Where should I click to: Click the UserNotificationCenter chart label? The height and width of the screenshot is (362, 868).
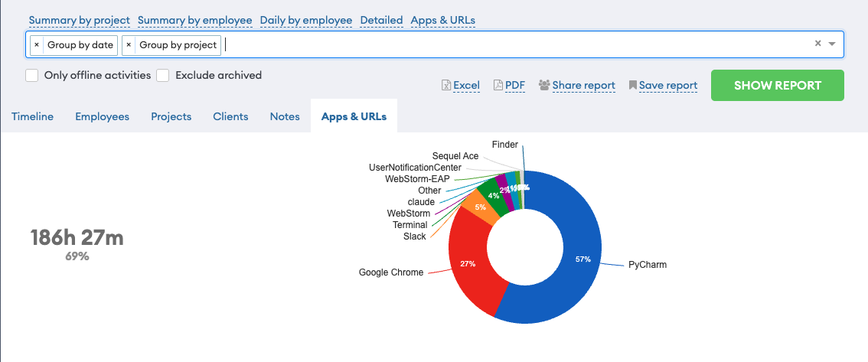tap(415, 167)
